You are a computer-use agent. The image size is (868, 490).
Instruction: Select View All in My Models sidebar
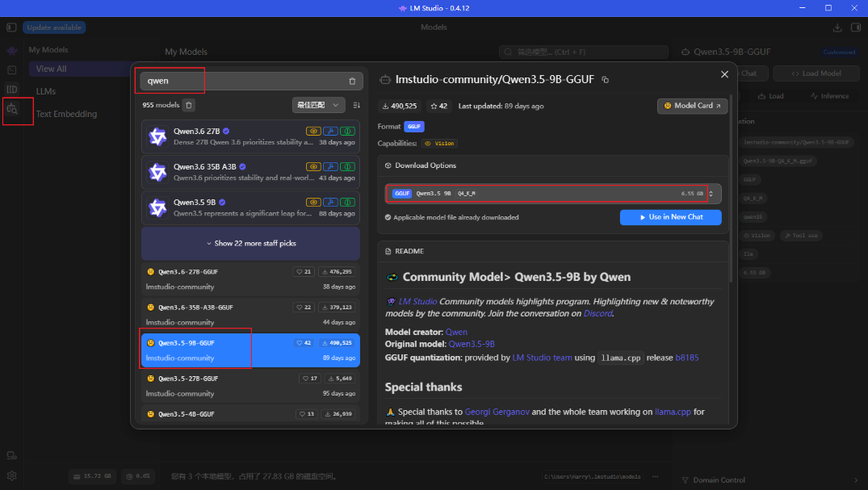(80, 69)
